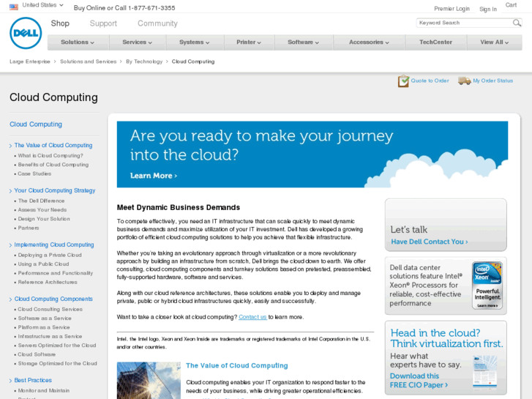Viewport: 532px width, 399px height.
Task: Open the Cart link
Action: pos(511,4)
